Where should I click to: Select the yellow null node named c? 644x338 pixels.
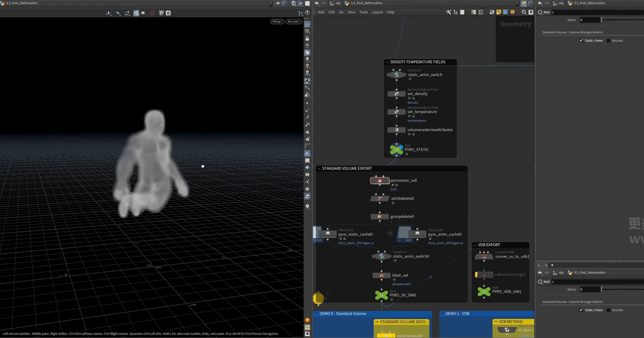tap(318, 298)
